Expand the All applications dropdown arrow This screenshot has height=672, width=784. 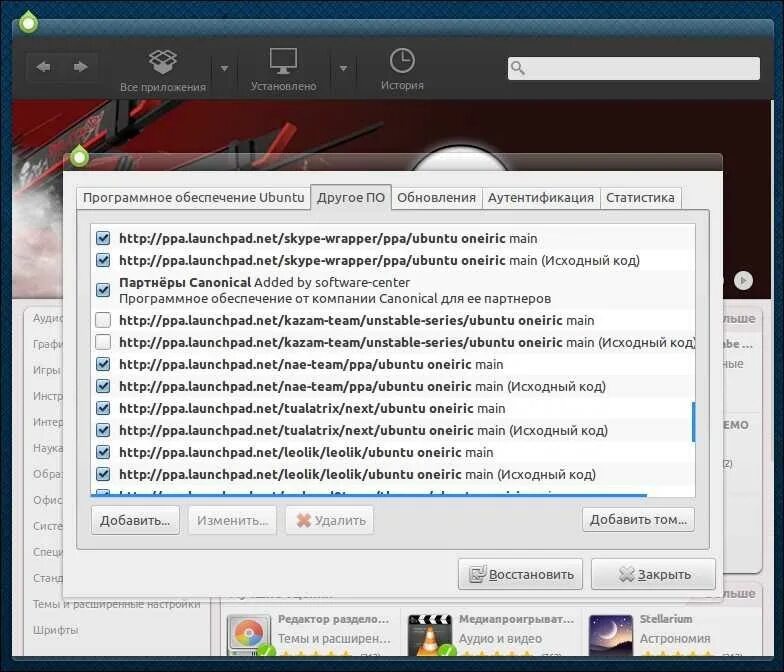click(224, 68)
